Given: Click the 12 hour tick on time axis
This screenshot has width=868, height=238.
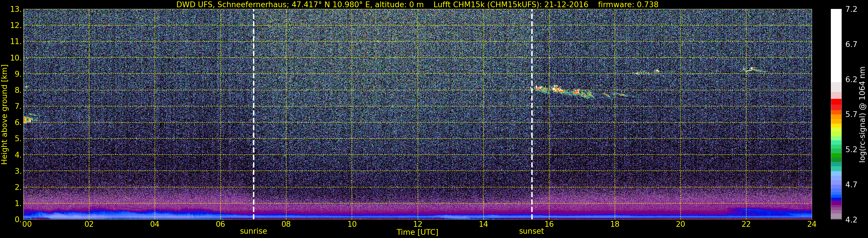Looking at the screenshot, I should click(417, 224).
